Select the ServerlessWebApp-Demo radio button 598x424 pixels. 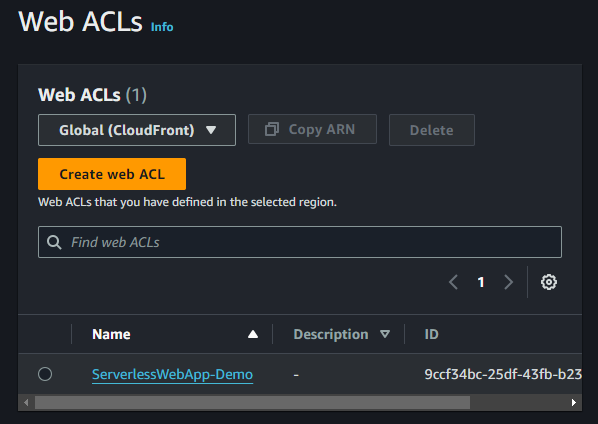pos(45,374)
